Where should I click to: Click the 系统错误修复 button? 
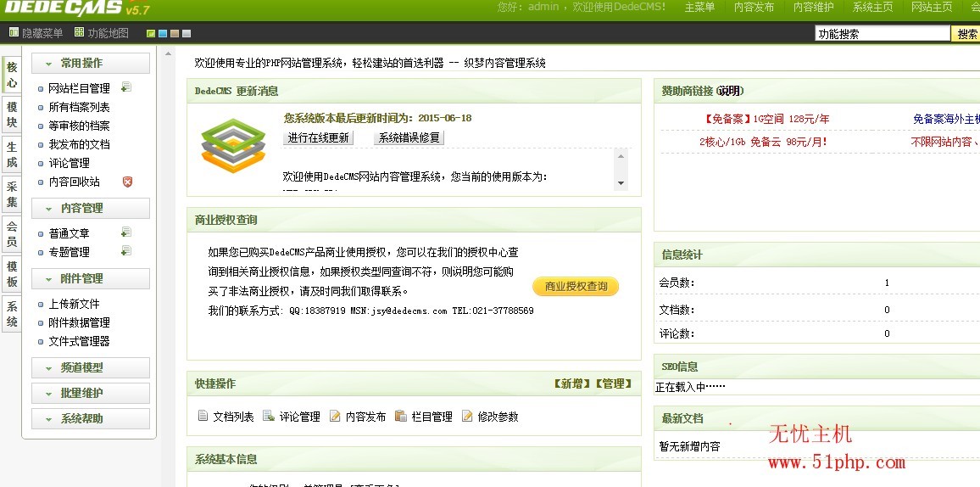point(409,138)
